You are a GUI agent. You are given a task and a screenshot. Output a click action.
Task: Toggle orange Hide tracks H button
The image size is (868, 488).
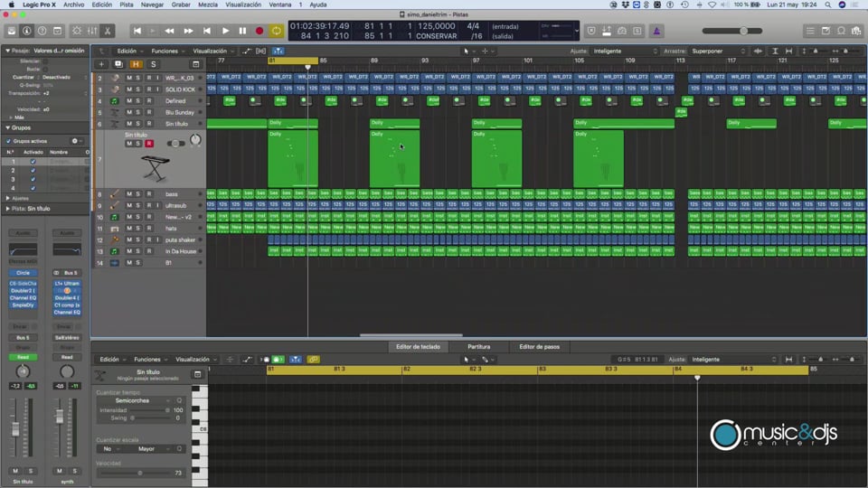[x=136, y=64]
